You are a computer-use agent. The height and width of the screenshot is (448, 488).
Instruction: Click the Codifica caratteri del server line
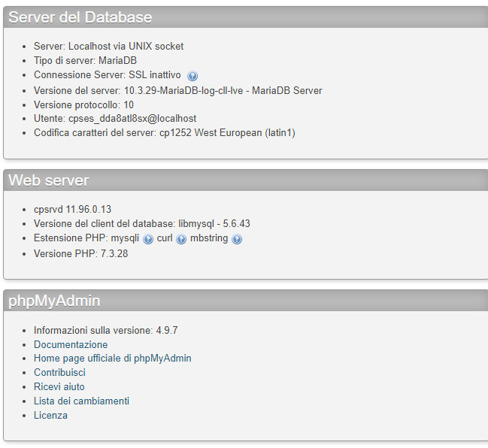coord(165,133)
